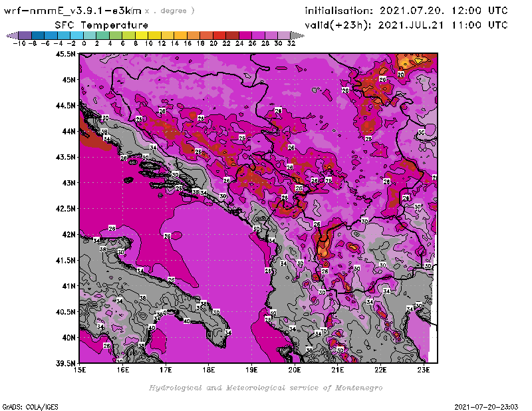Choose the red swatch between 20 and 22
532x411 pixels.
[x=219, y=35]
